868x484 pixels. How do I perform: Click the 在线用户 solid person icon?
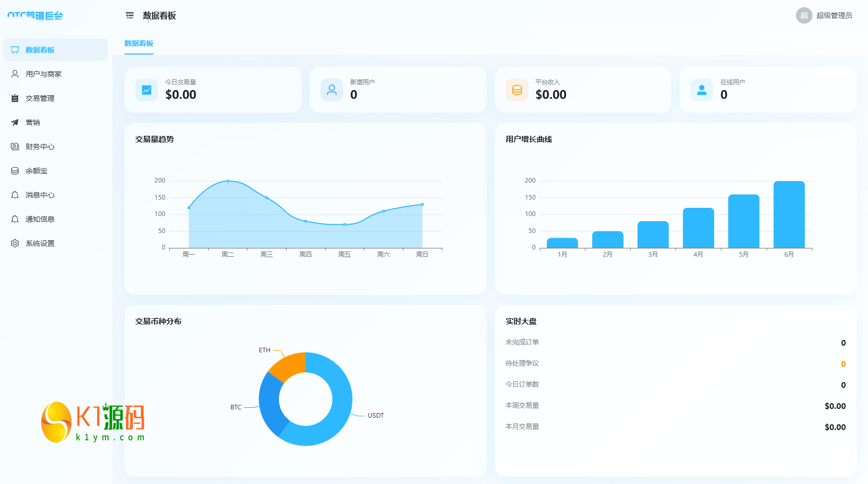pos(702,90)
